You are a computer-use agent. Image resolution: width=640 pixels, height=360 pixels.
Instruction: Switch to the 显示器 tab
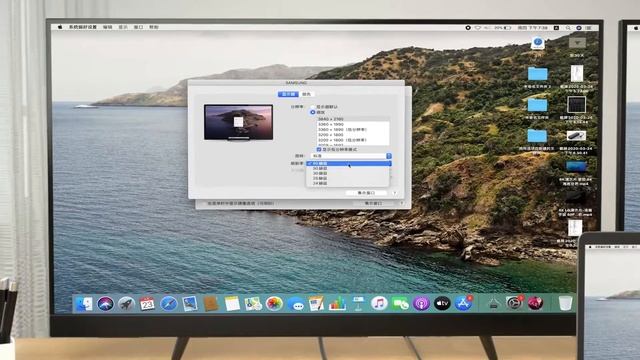(x=288, y=94)
